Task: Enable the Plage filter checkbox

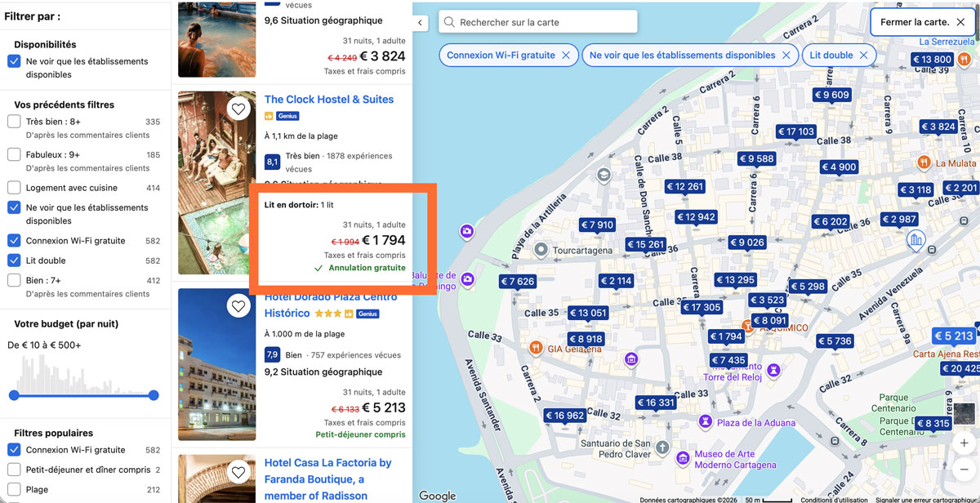Action: click(x=14, y=490)
